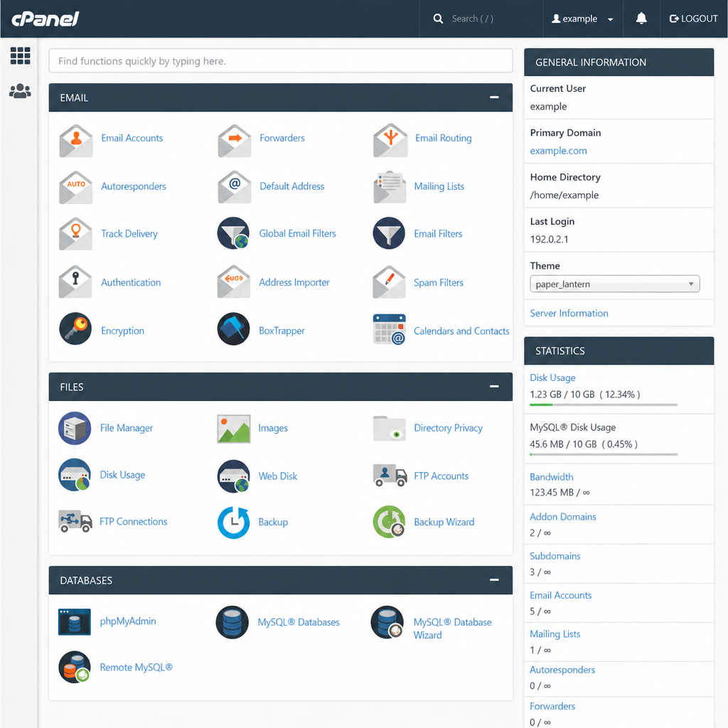Viewport: 728px width, 728px height.
Task: Open the Track Delivery pin icon
Action: click(x=75, y=233)
